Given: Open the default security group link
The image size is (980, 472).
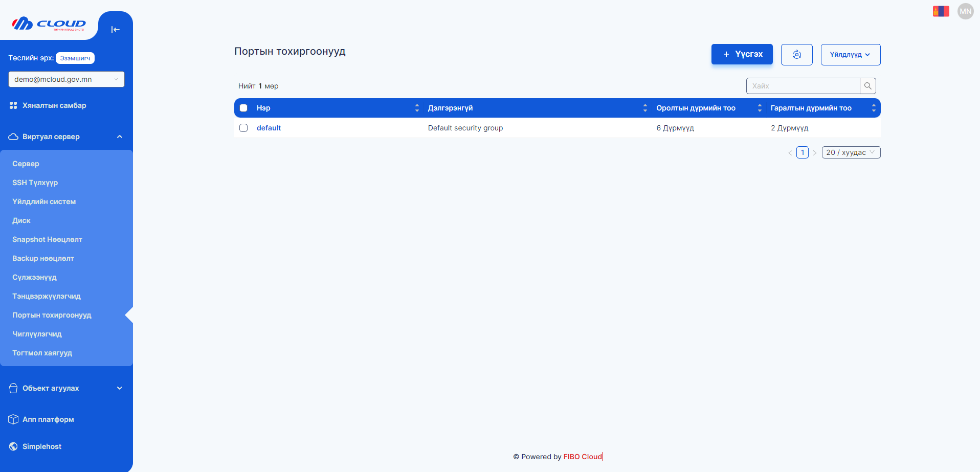Looking at the screenshot, I should coord(269,128).
